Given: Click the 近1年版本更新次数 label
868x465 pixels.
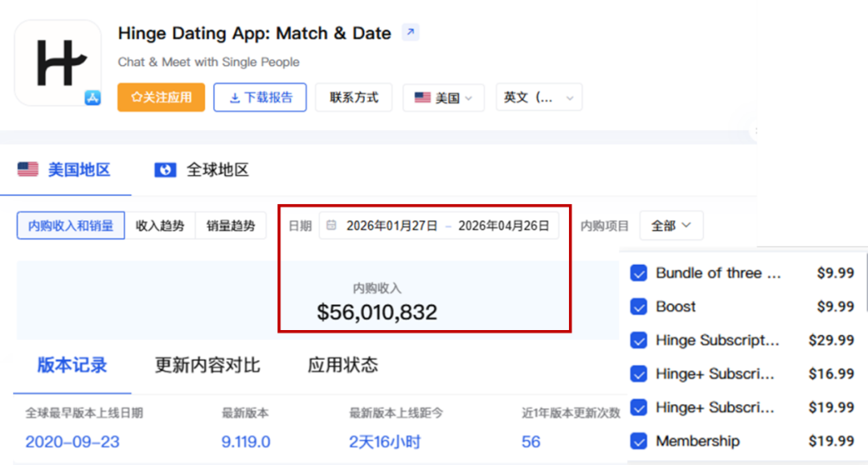Looking at the screenshot, I should (571, 413).
